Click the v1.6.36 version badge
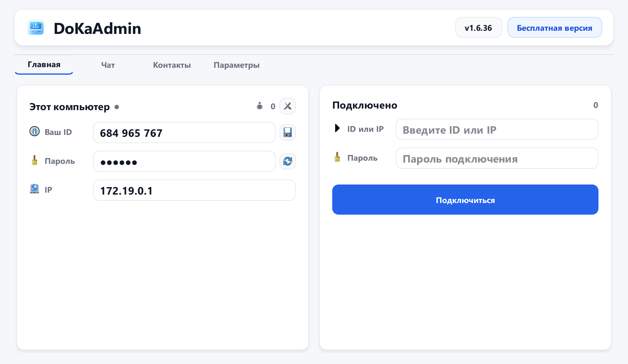Screen dimensions: 628x364 479,28
